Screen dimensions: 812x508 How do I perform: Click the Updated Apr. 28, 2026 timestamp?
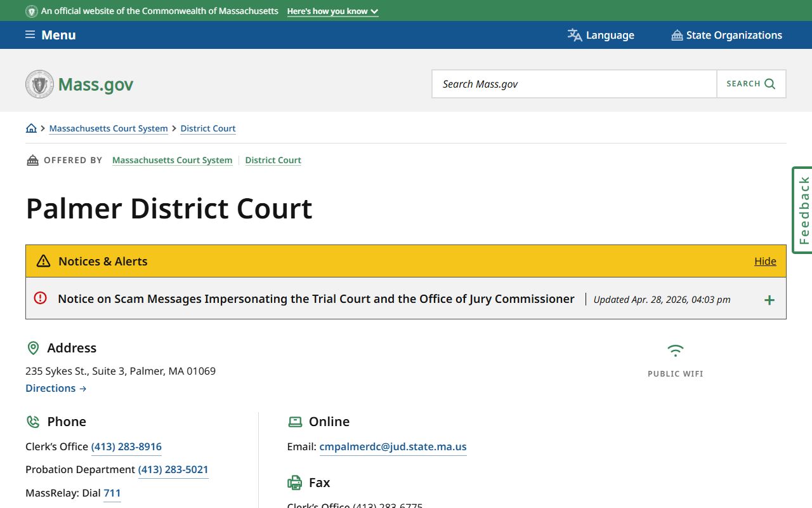pos(662,300)
